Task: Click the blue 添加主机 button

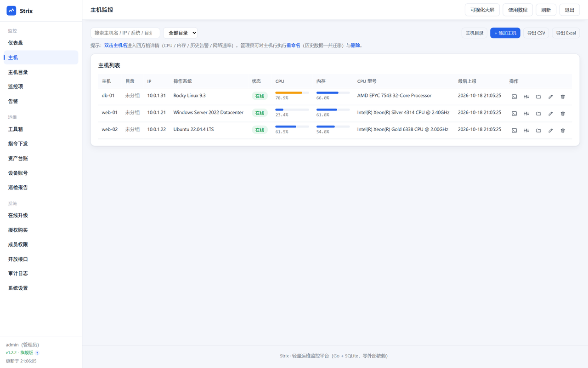Action: [505, 33]
